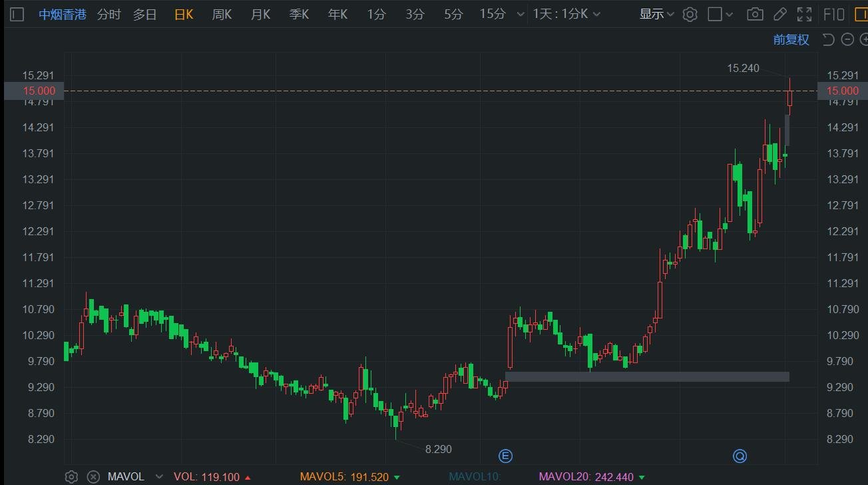The image size is (868, 485).
Task: Open the drawing pencil tool
Action: pos(780,14)
